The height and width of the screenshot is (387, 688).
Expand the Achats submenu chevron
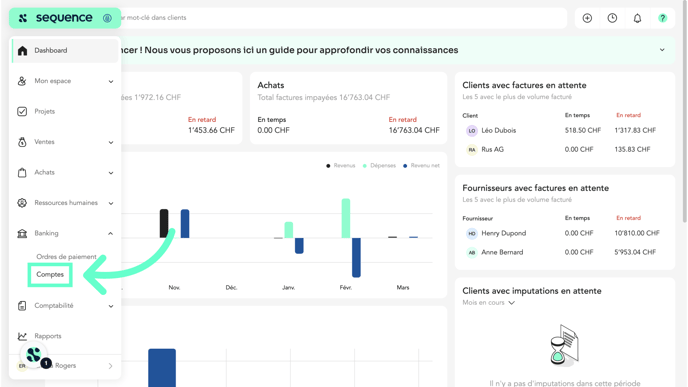click(111, 173)
